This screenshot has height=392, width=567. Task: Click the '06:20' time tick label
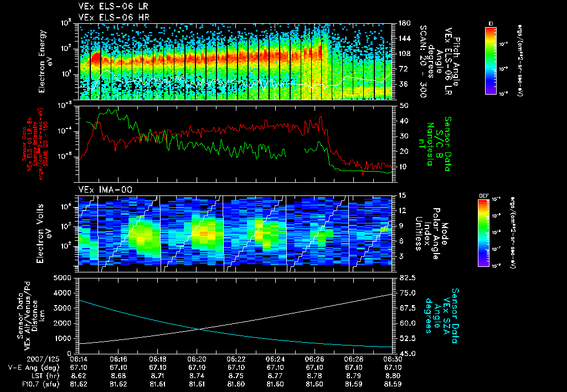[x=197, y=360]
